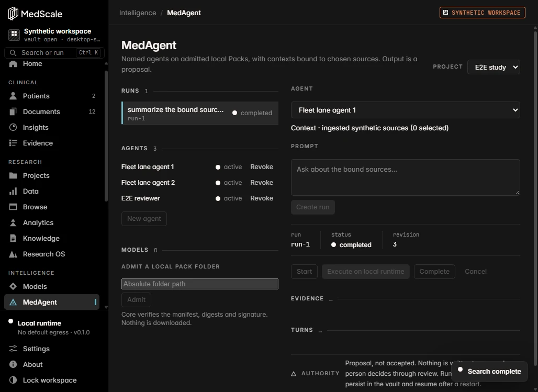Image resolution: width=538 pixels, height=392 pixels.
Task: Click the MedAgent triangle icon
Action: point(13,302)
